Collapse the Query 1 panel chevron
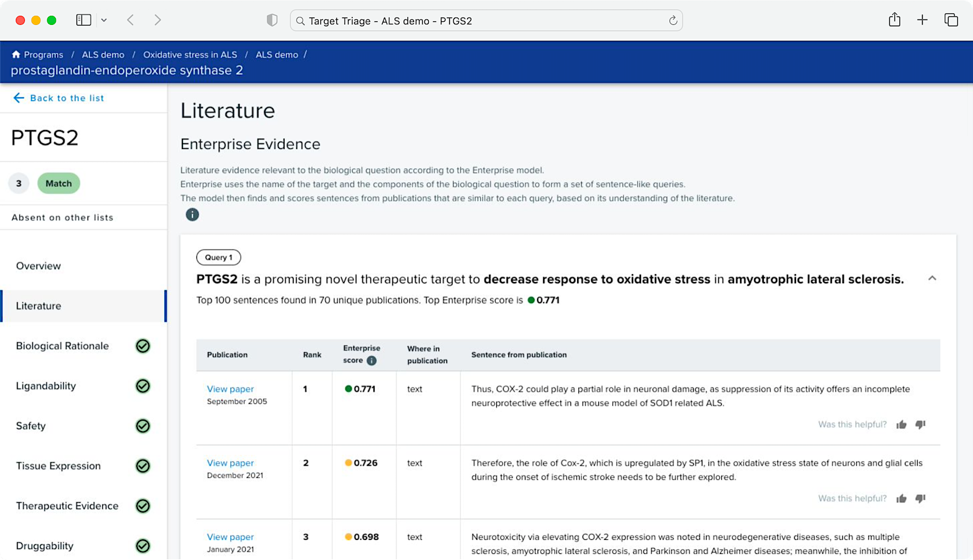 point(932,278)
